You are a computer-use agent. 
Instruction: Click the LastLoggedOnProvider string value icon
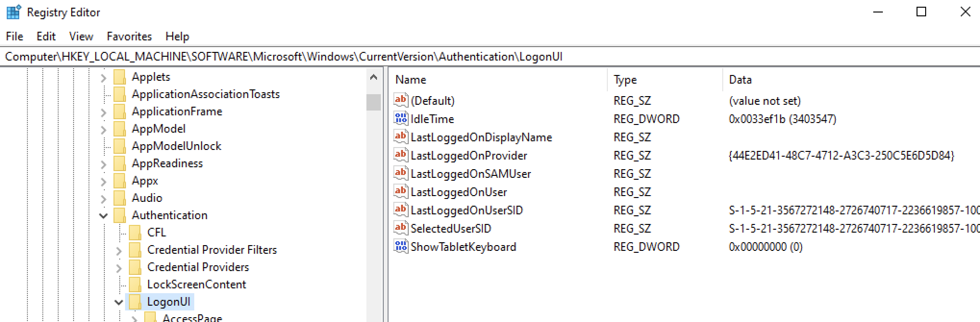pos(400,155)
